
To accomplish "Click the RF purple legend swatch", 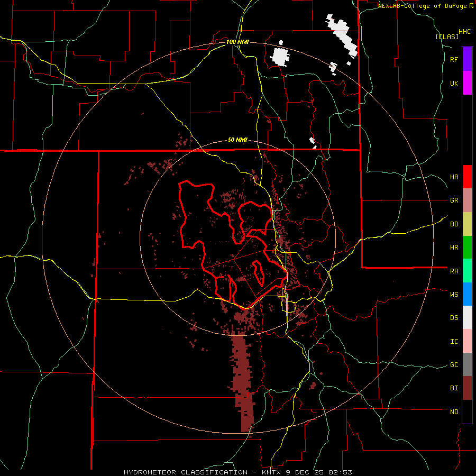I will (467, 59).
